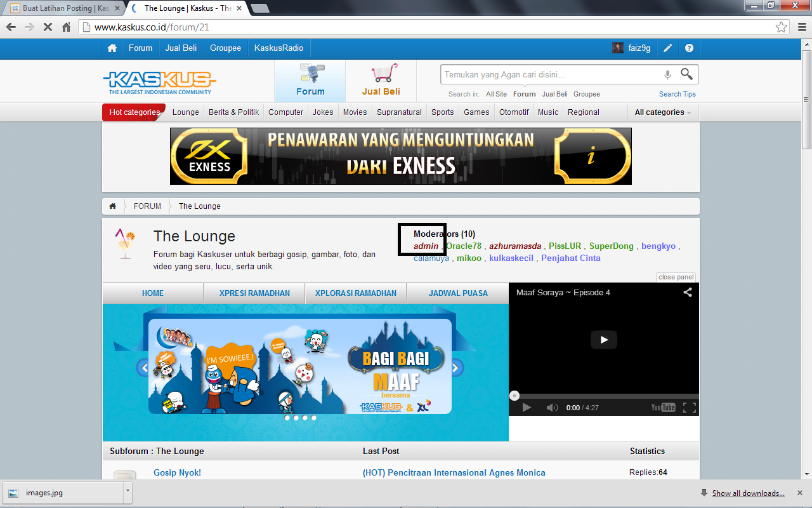Click the EXNESS info banner ad
The width and height of the screenshot is (812, 508).
(400, 156)
